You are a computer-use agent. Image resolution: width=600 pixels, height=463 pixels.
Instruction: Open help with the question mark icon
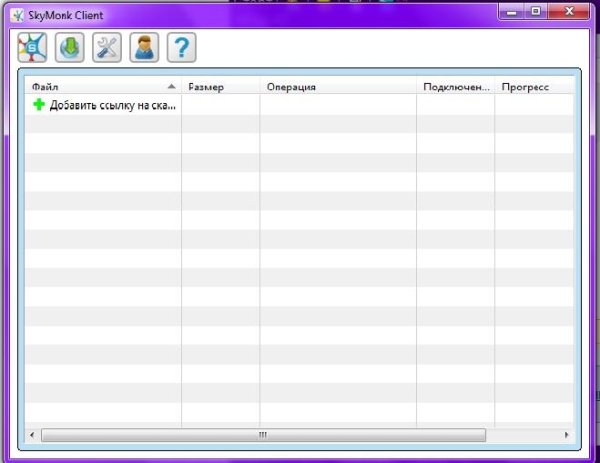tap(182, 47)
